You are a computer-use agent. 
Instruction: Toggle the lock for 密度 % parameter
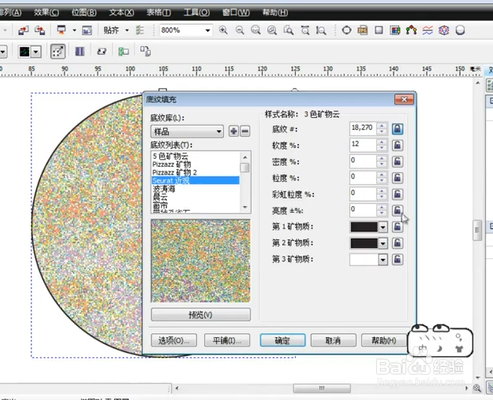pos(397,161)
